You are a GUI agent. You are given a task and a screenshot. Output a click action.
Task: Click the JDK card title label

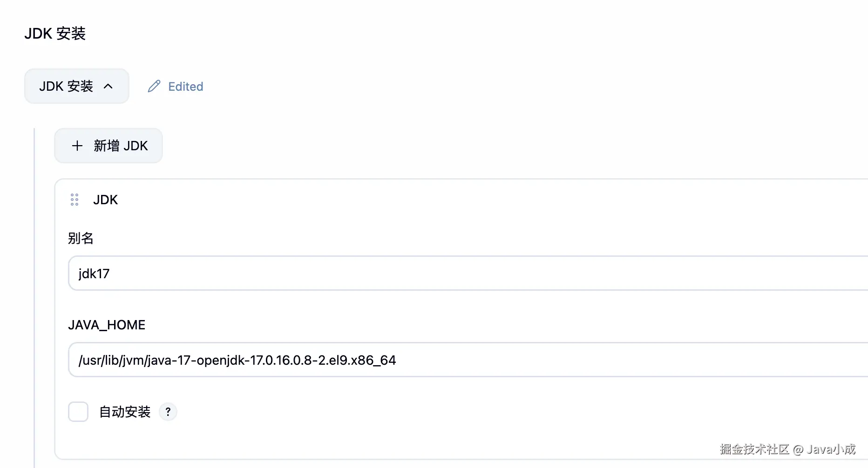point(105,200)
